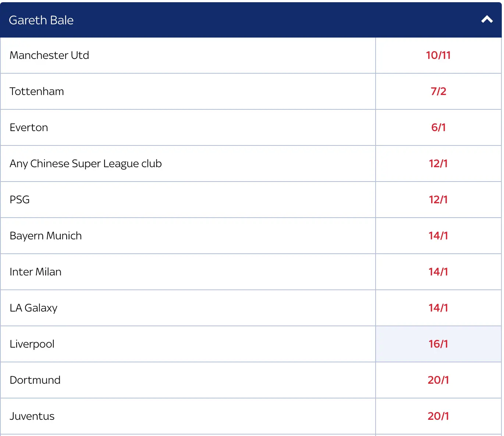Collapse the Gareth Bale section chevron
The image size is (504, 436).
487,20
